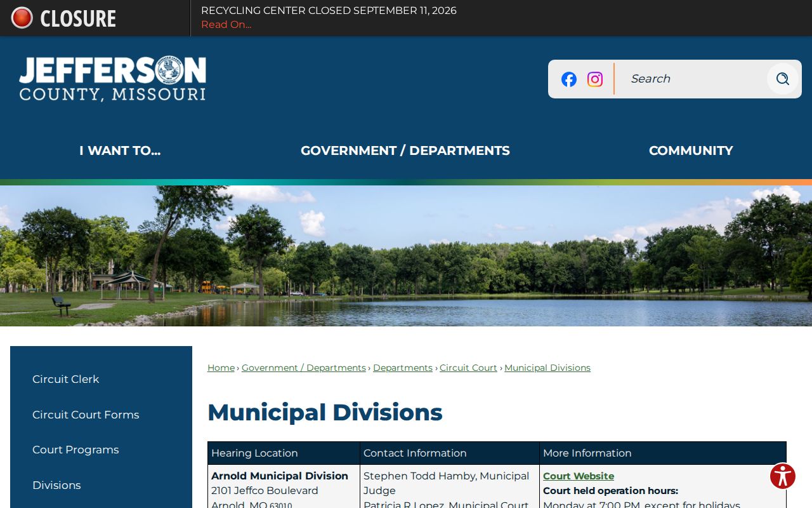The width and height of the screenshot is (812, 508).
Task: Go to the Home breadcrumb
Action: point(221,368)
